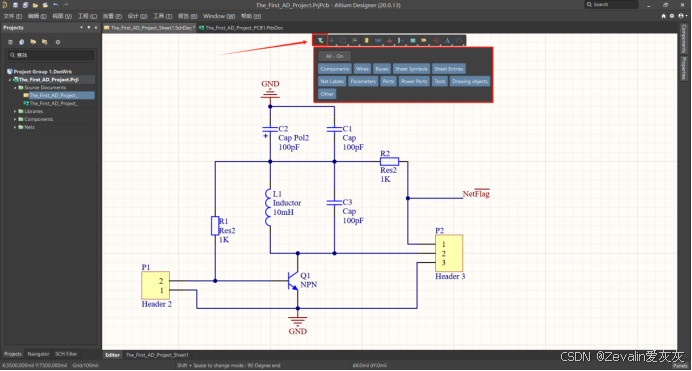Viewport: 692px width, 371px height.
Task: Expand the Components folder node
Action: (15, 119)
